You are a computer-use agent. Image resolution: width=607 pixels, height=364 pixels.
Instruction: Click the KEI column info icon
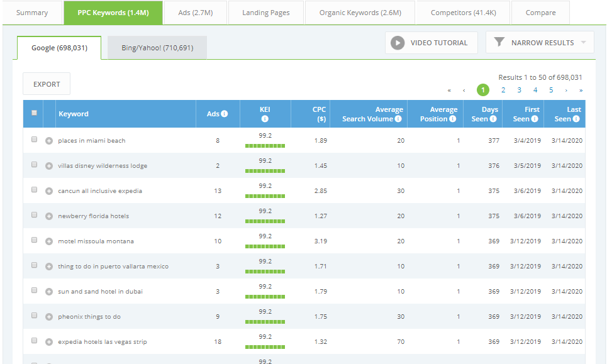(265, 119)
